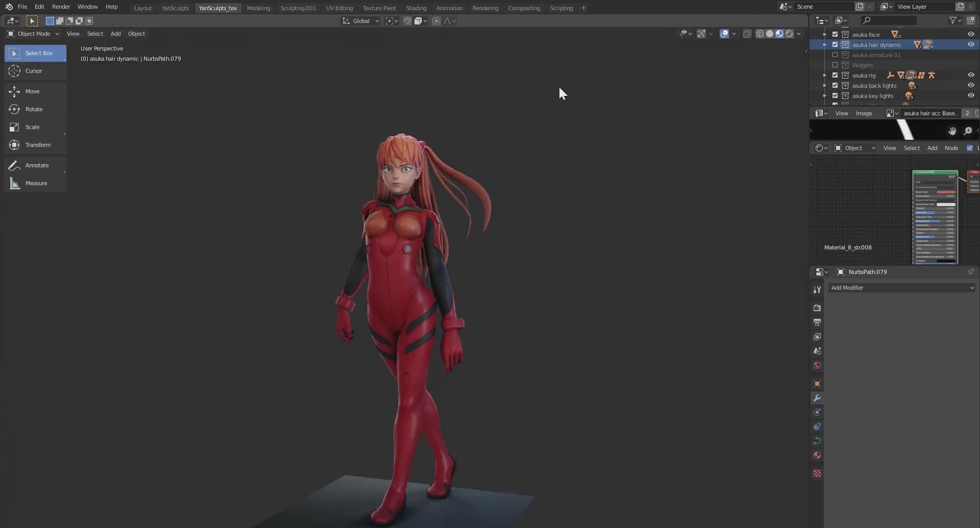Open the Tool properties tab
The height and width of the screenshot is (528, 980).
(817, 290)
